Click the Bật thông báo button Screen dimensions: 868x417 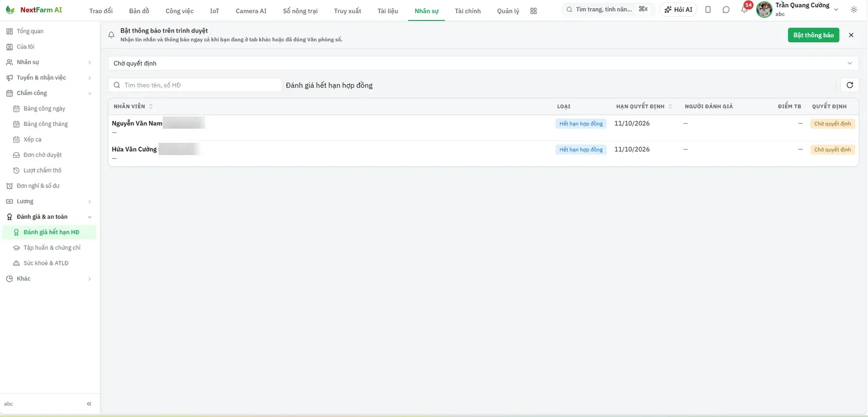tap(813, 35)
